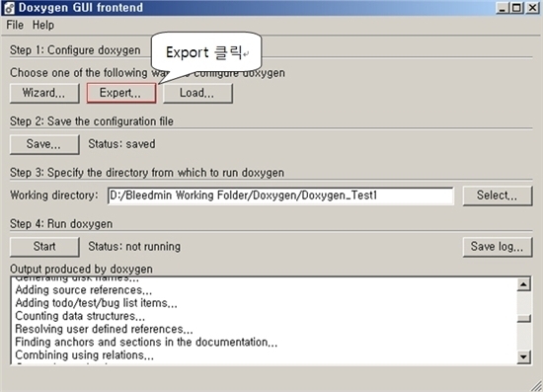Start running doxygen
The image size is (543, 392).
tap(44, 247)
